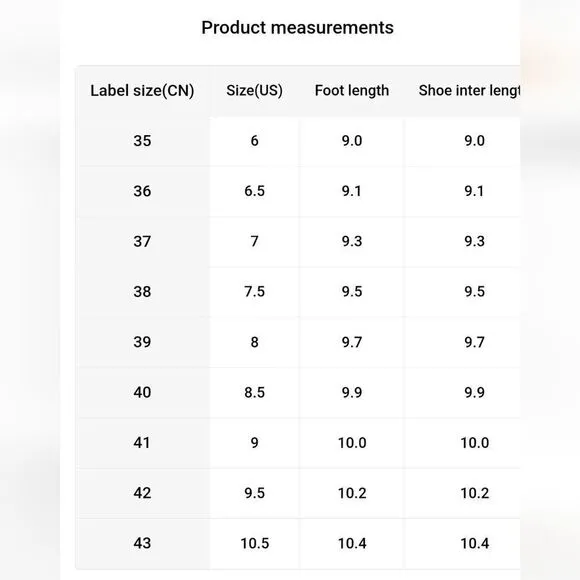Click the Product measurements heading
Viewport: 580px width, 580px height.
pyautogui.click(x=297, y=28)
